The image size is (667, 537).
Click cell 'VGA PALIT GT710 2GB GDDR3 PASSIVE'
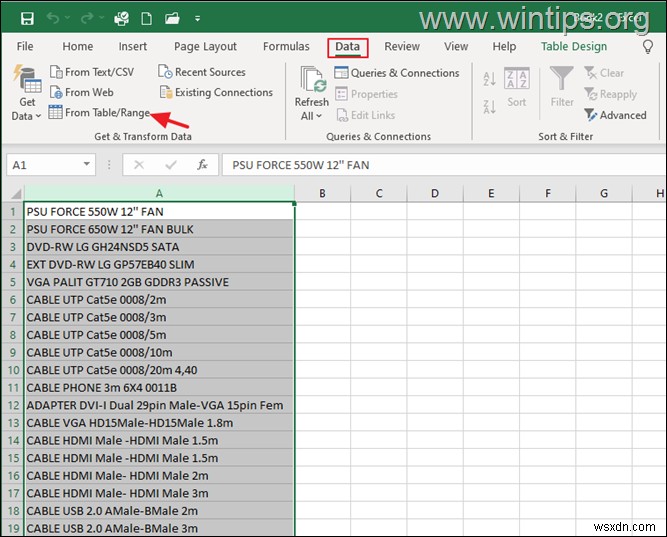click(x=159, y=282)
